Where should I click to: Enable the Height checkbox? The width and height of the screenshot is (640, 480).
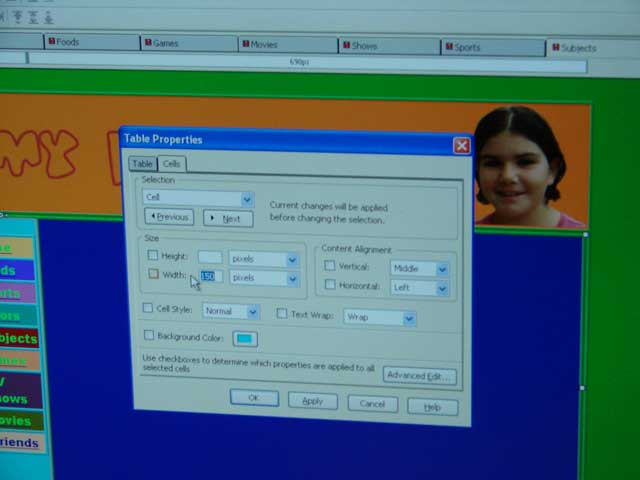(153, 256)
